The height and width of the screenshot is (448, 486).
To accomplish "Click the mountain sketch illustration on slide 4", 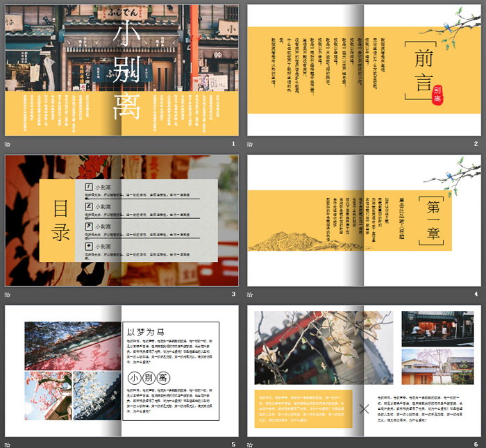I will point(286,240).
